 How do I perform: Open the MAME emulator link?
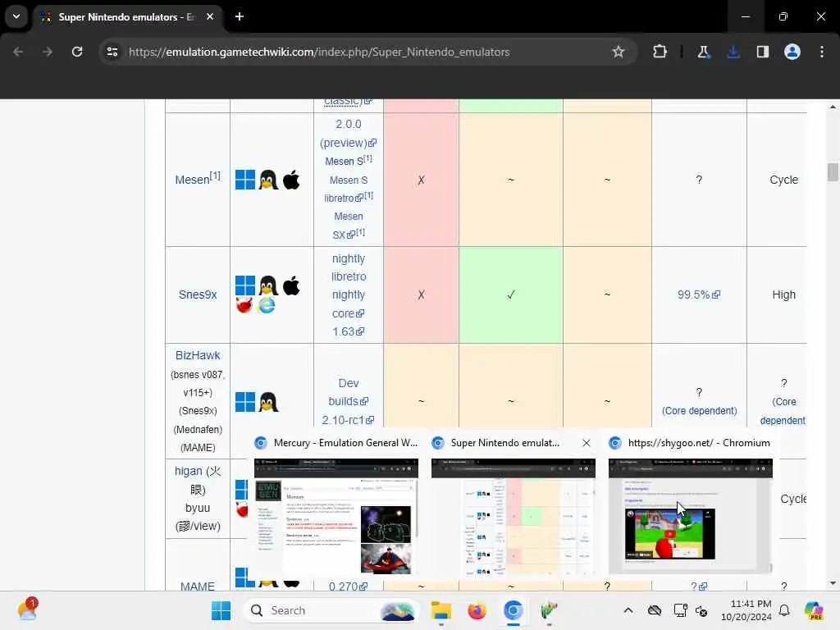coord(198,586)
